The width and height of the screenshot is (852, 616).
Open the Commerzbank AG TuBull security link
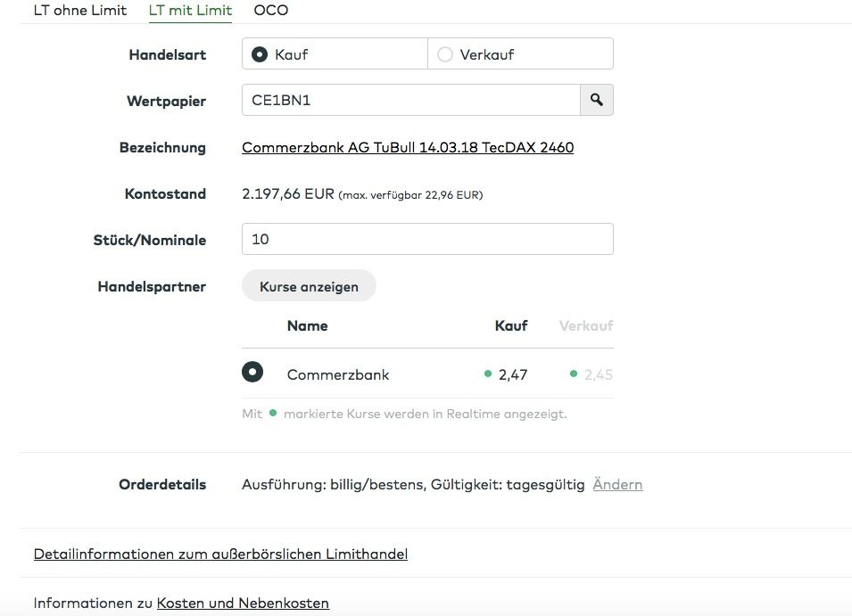point(408,147)
